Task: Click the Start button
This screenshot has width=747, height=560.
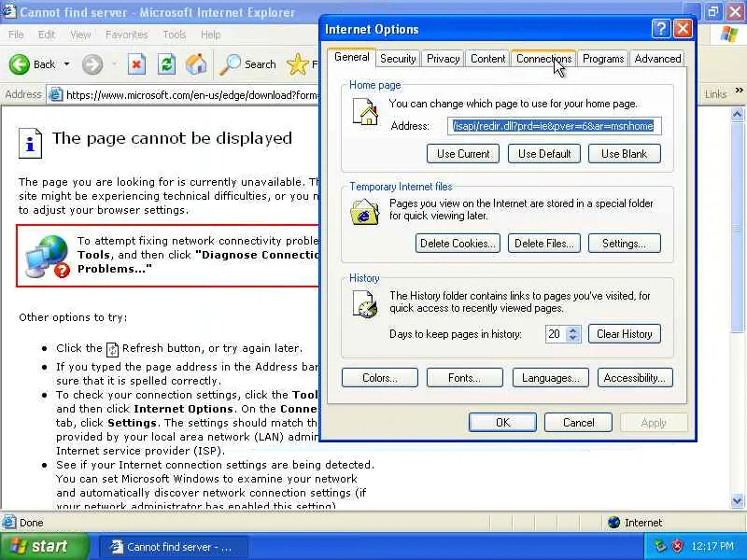Action: click(x=44, y=546)
